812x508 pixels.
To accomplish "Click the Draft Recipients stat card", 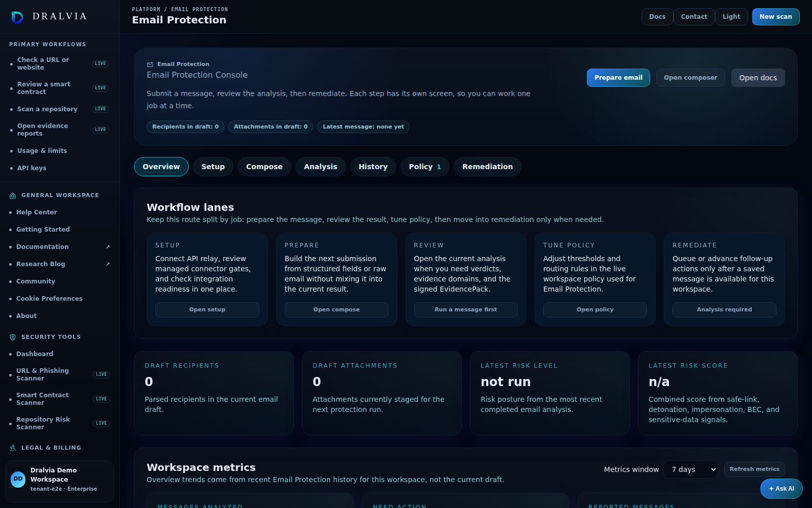I will [x=214, y=393].
